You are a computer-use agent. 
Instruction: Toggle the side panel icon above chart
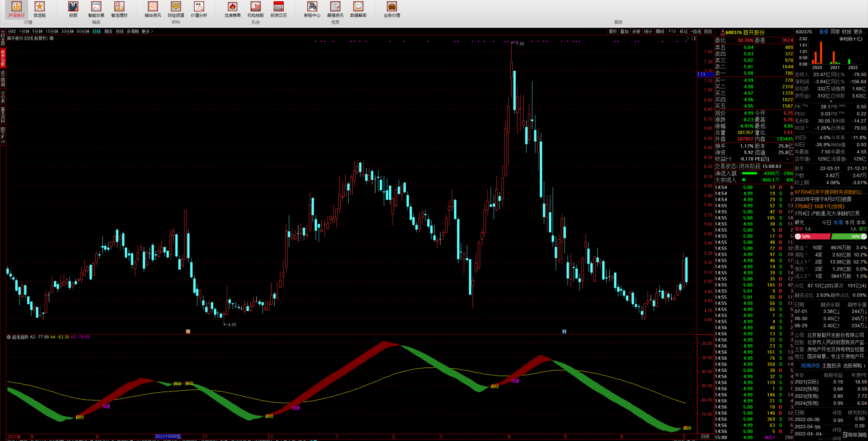coord(694,38)
